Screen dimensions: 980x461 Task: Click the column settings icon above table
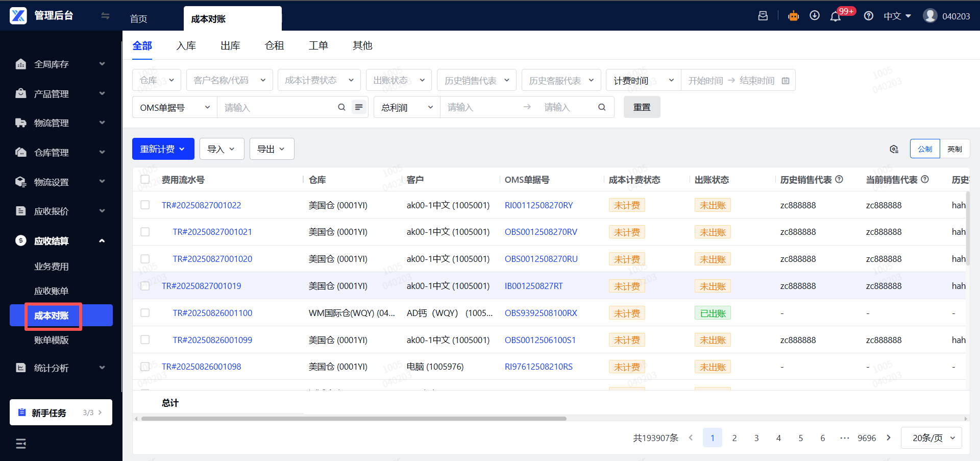(x=894, y=149)
